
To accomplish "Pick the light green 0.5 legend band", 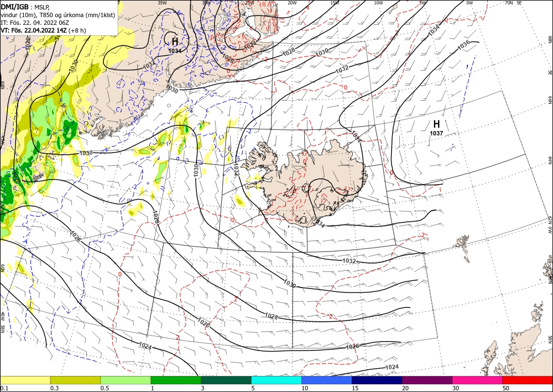I will (126, 380).
